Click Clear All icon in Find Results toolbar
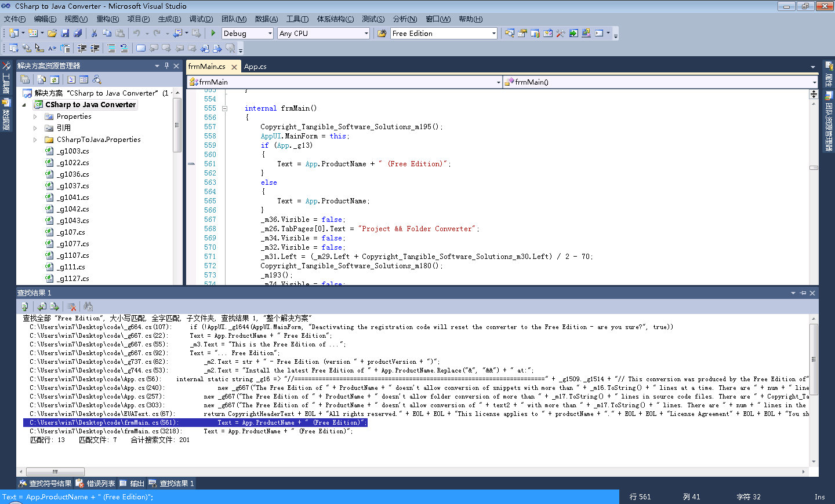 tap(72, 306)
